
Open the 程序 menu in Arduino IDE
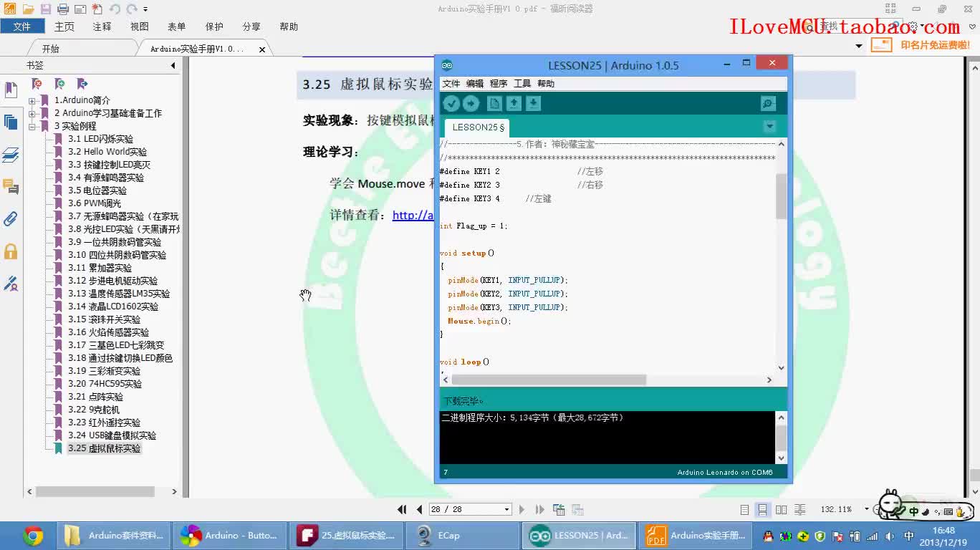click(x=499, y=84)
